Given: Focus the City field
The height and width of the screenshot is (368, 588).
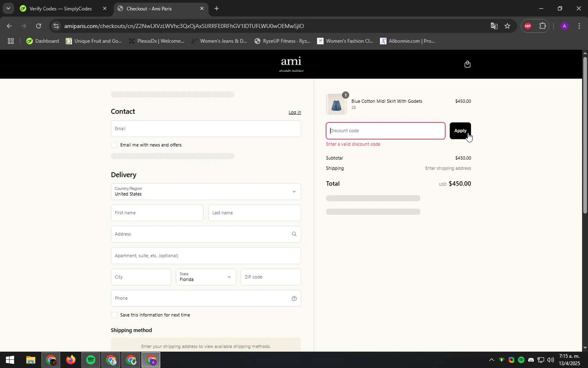Looking at the screenshot, I should tap(141, 277).
